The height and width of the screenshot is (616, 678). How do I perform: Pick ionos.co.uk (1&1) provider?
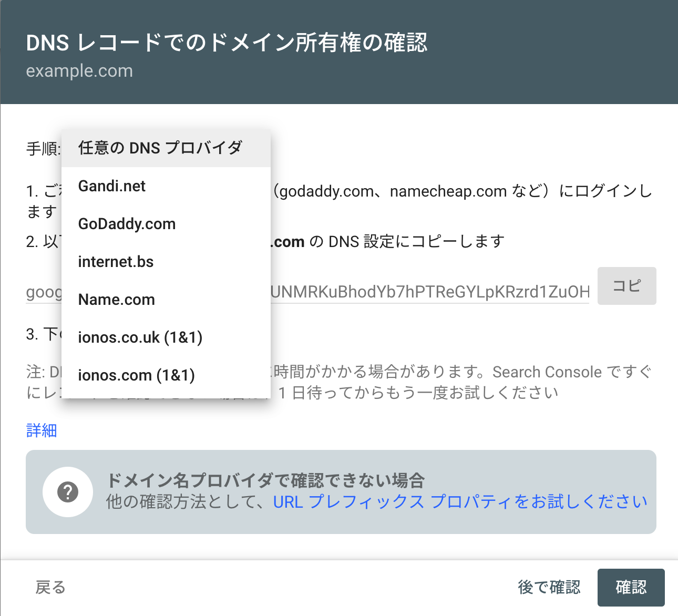pos(166,337)
